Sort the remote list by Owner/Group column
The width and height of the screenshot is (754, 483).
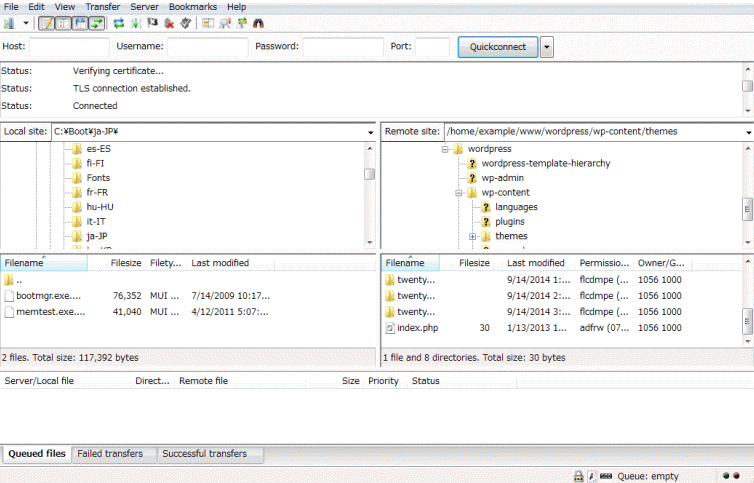[x=663, y=263]
